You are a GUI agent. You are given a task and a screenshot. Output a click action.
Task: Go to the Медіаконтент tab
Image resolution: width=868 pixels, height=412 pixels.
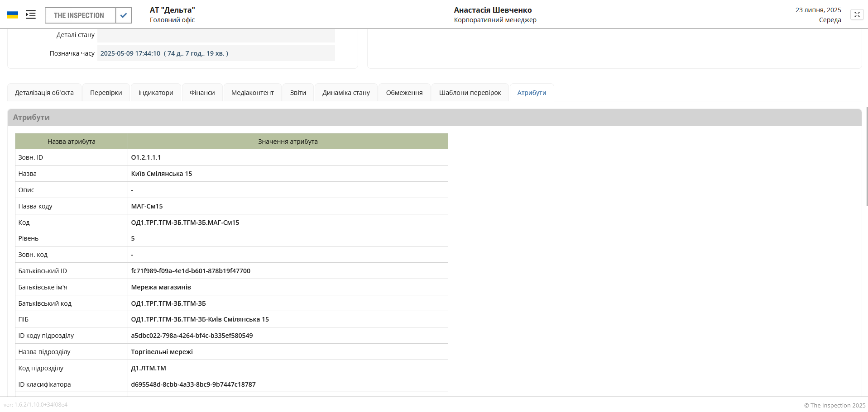[252, 93]
